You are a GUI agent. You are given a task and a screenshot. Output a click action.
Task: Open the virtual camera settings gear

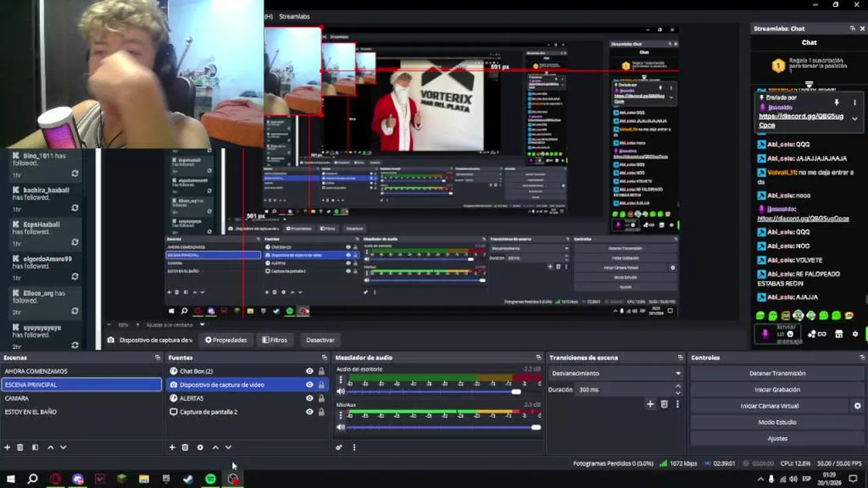857,406
